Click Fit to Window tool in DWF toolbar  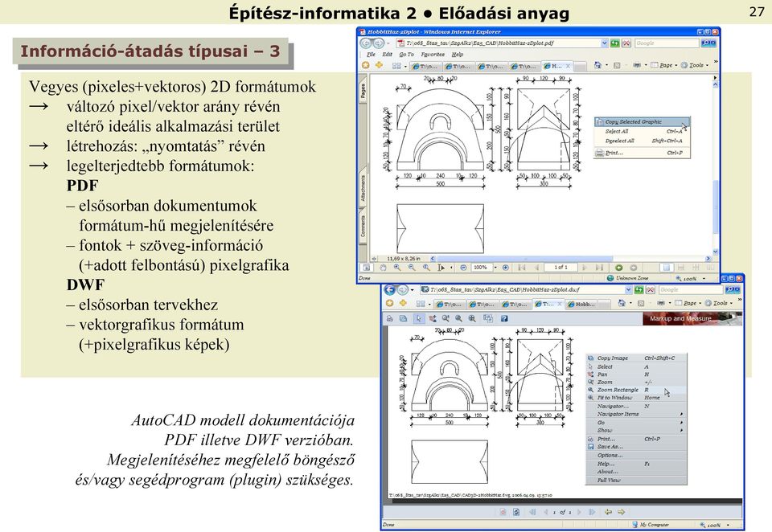click(x=472, y=318)
